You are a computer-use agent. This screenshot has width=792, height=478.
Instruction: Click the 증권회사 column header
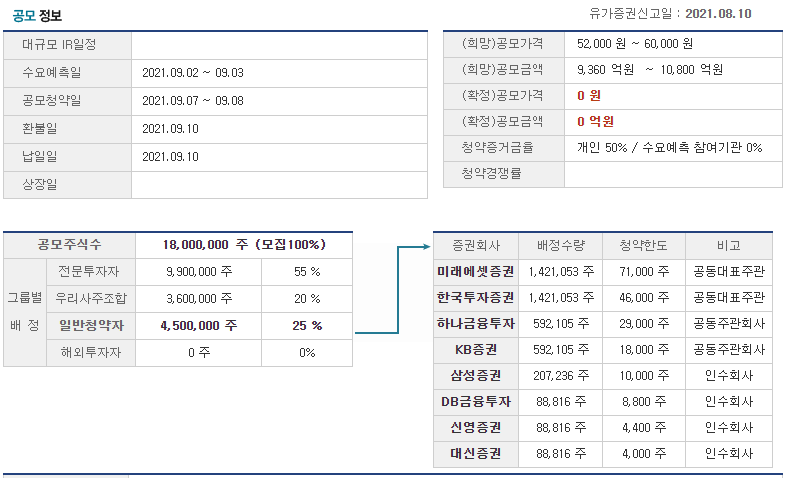pos(476,246)
